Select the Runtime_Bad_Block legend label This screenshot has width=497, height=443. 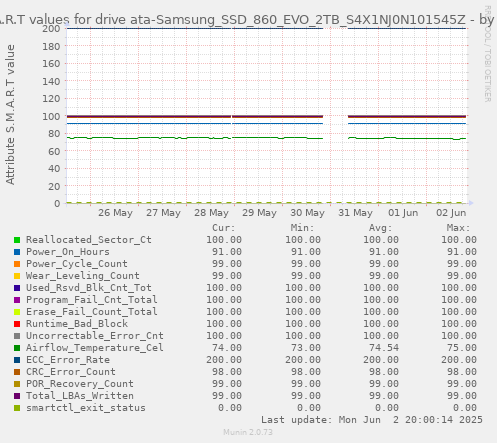tap(77, 324)
